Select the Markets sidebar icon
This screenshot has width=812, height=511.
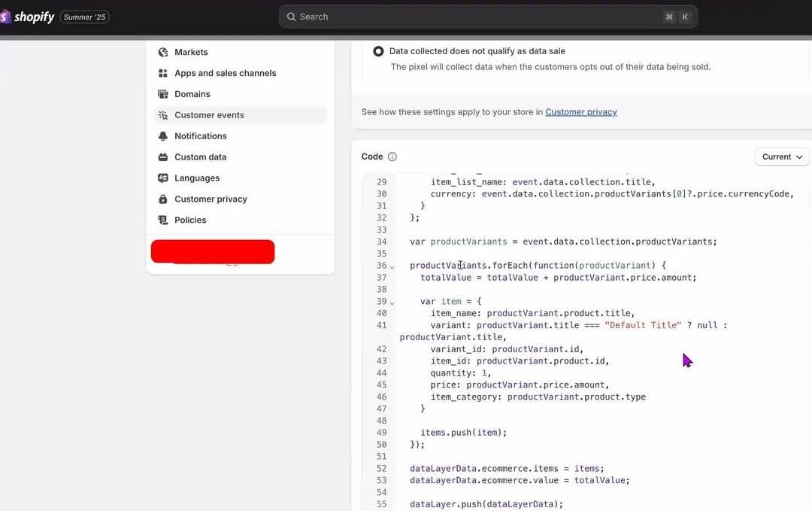162,52
